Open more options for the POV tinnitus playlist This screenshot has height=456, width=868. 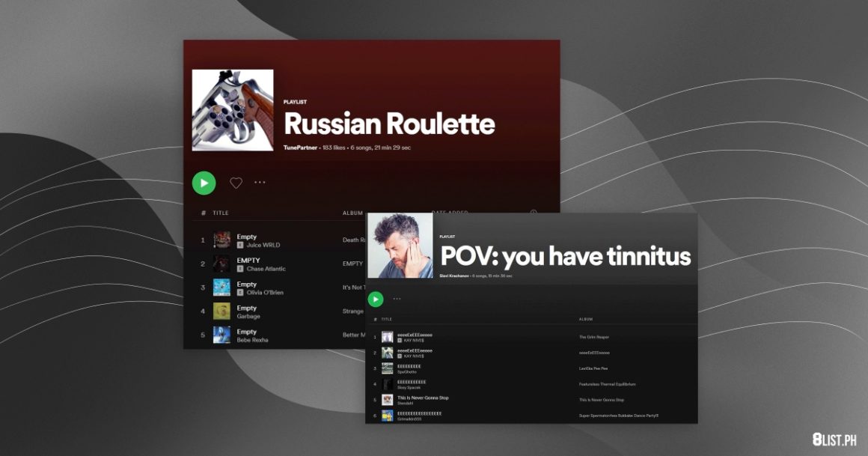coord(397,298)
